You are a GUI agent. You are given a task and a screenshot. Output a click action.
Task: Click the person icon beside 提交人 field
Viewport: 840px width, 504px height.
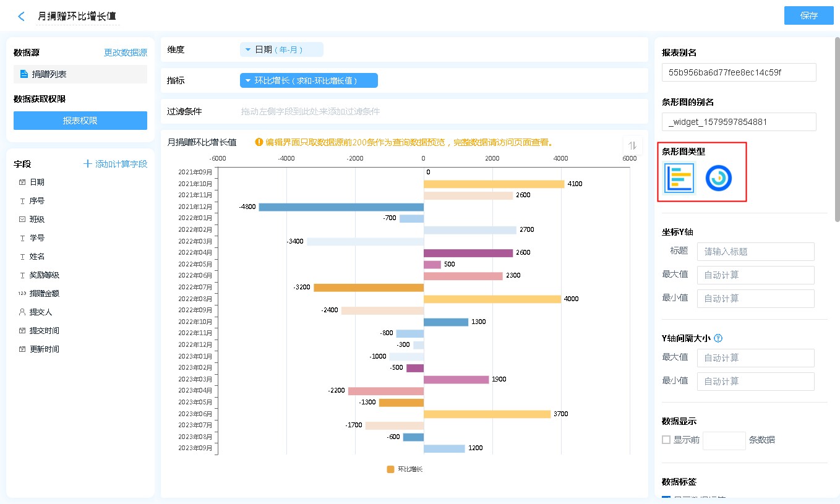click(22, 312)
